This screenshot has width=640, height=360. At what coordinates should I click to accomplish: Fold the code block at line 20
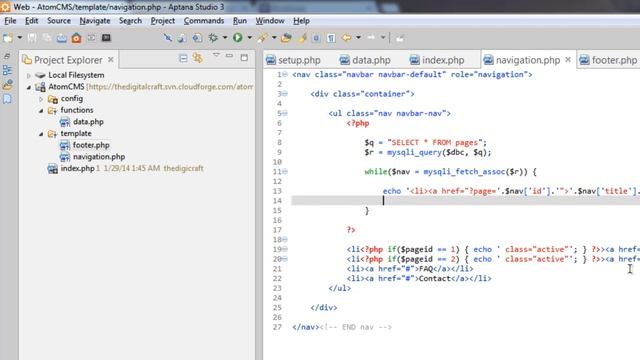tap(285, 259)
